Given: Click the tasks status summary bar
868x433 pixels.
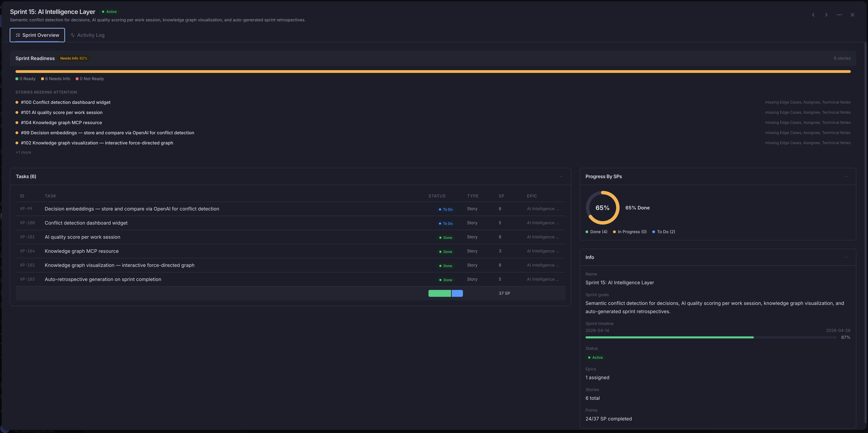Looking at the screenshot, I should [x=446, y=293].
